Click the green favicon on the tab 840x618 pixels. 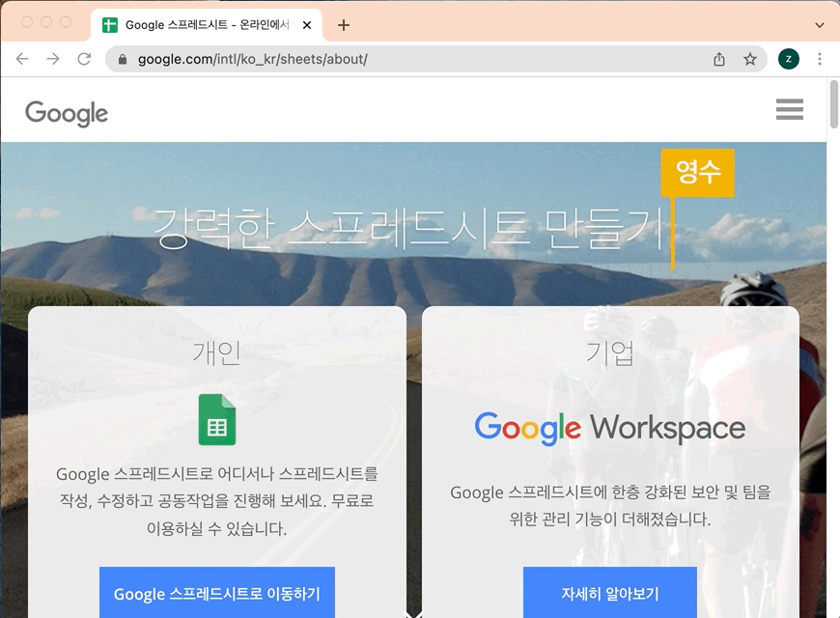(x=110, y=25)
